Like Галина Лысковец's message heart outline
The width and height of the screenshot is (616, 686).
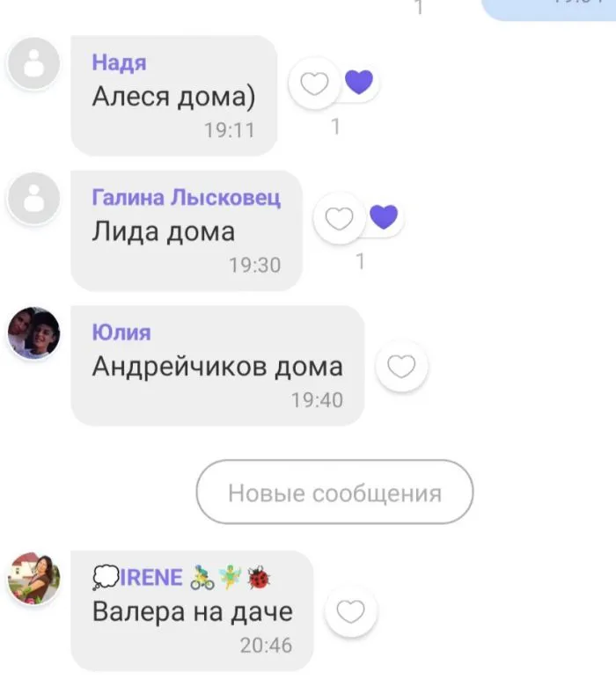(340, 218)
